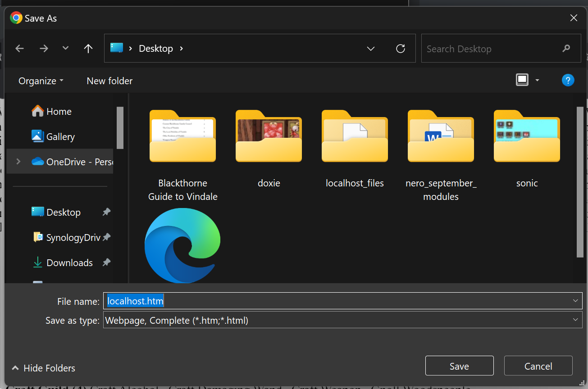Viewport: 588px width, 389px height.
Task: Go up one folder level
Action: coord(88,49)
